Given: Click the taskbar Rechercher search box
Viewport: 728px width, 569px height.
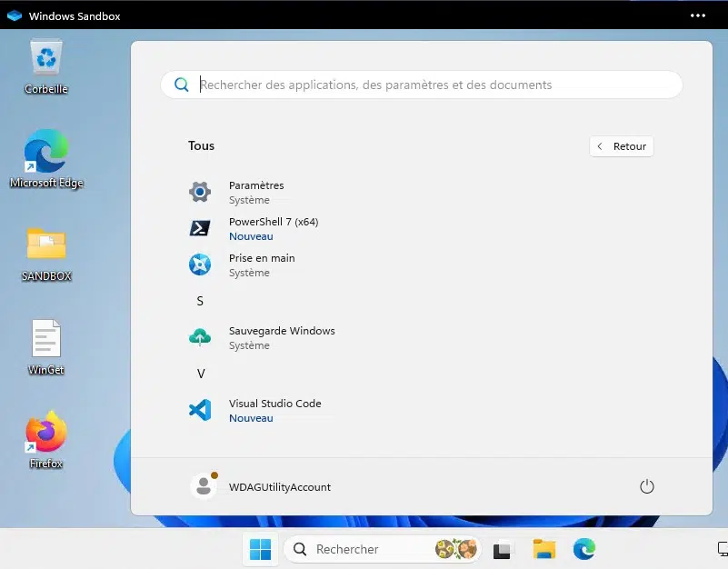Looking at the screenshot, I should (364, 549).
